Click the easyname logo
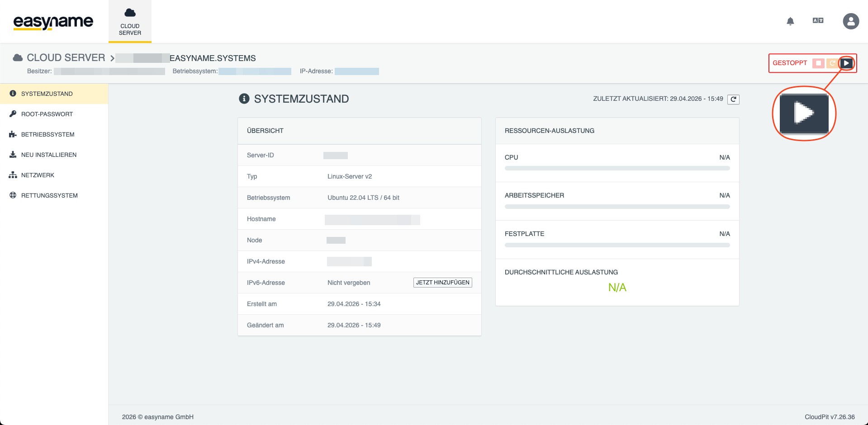 click(x=53, y=22)
